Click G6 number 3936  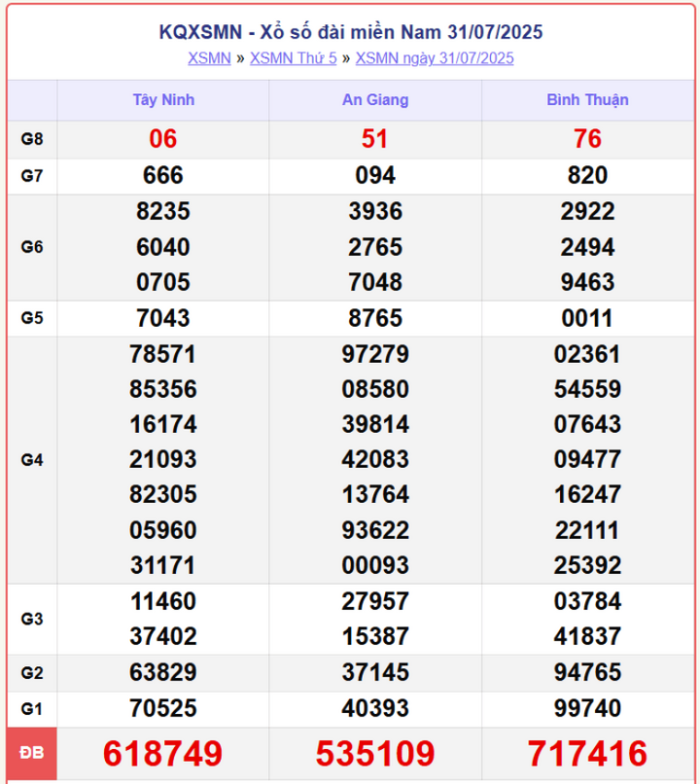375,211
